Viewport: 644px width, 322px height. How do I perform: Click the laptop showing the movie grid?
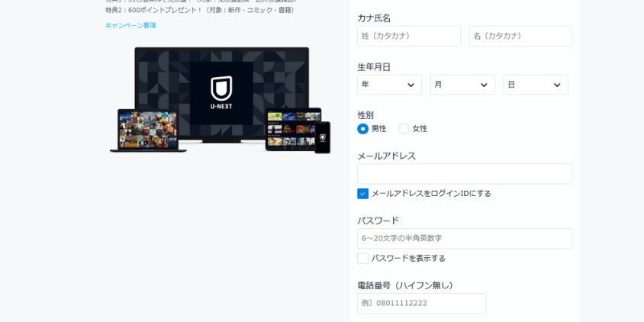147,129
